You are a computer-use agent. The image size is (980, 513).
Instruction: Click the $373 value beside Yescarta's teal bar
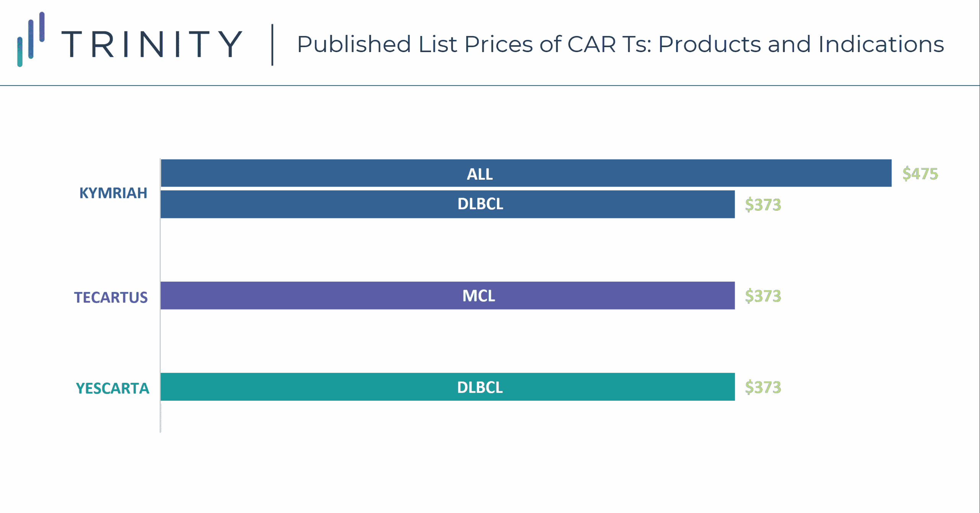[763, 387]
